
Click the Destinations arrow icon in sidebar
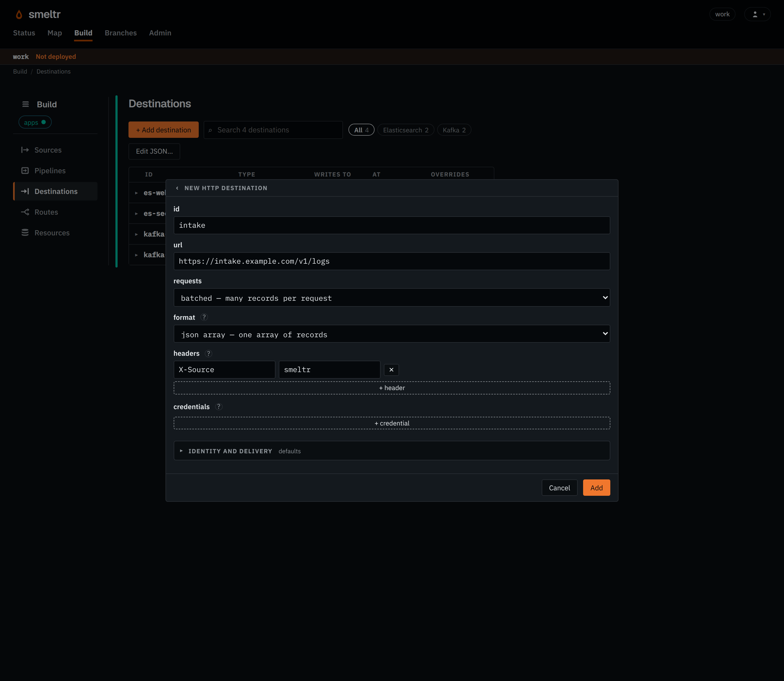click(x=25, y=191)
